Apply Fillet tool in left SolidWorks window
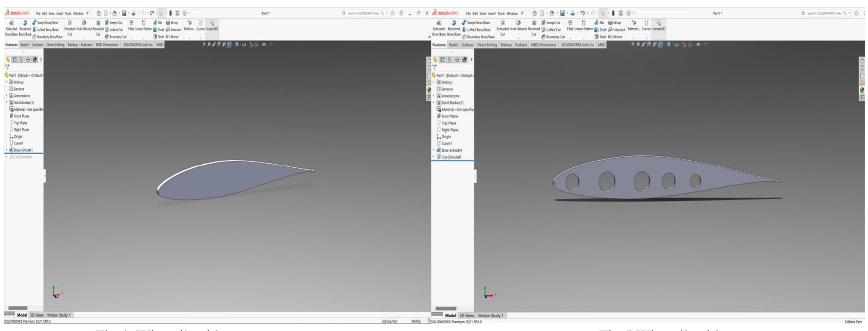The width and height of the screenshot is (868, 331). pos(131,26)
